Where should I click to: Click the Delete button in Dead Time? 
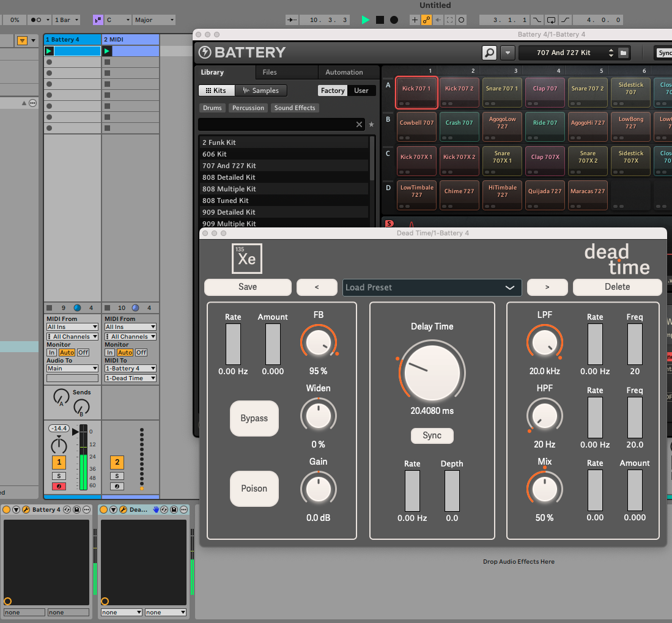tap(617, 287)
